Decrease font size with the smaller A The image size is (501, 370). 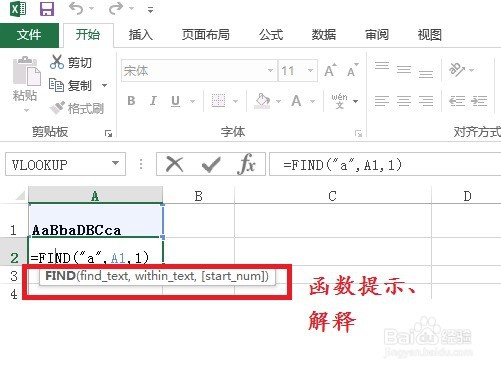(x=352, y=70)
